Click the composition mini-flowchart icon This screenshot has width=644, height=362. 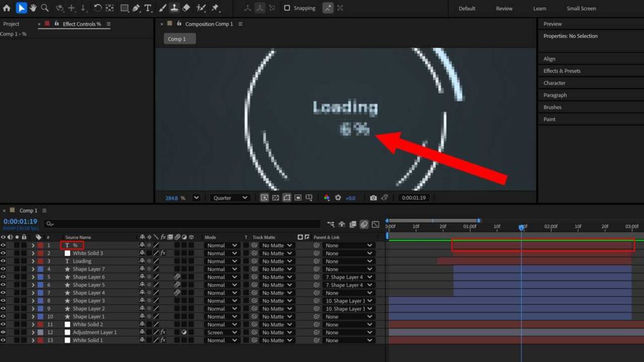pos(331,224)
